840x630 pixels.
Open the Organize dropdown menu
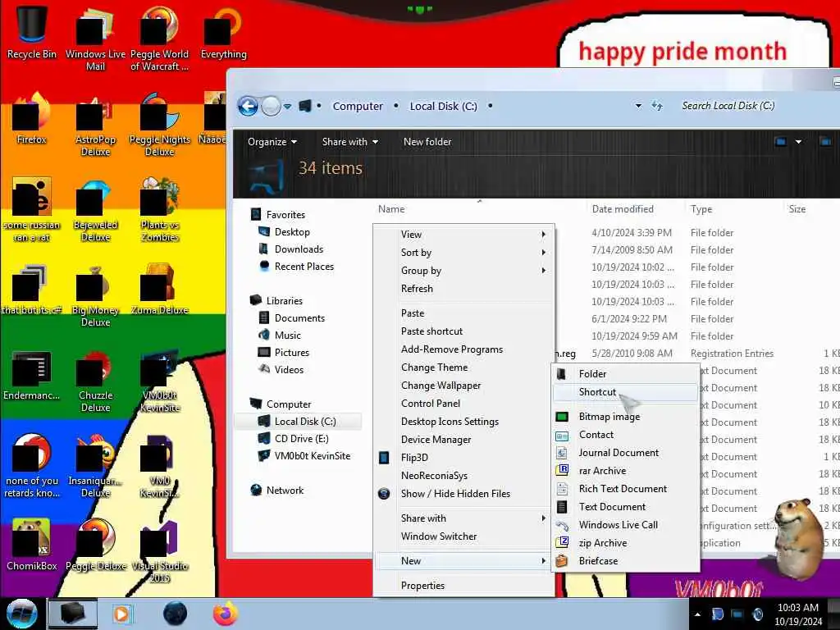[x=272, y=142]
